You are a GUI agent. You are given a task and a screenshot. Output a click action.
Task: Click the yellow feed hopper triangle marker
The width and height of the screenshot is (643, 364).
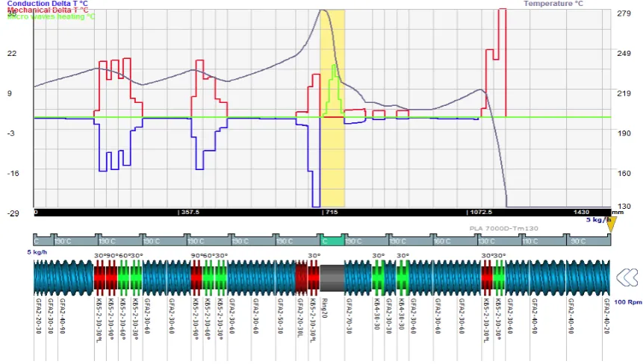click(x=611, y=225)
